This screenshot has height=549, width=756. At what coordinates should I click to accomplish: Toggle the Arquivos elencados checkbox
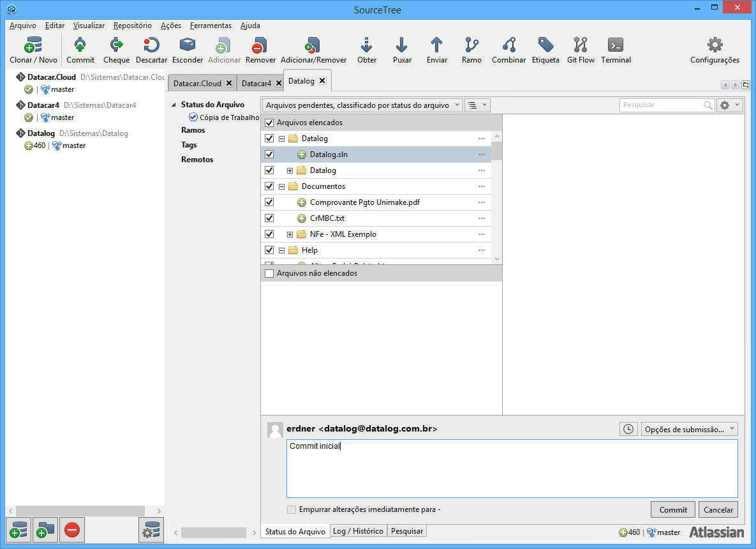point(269,123)
